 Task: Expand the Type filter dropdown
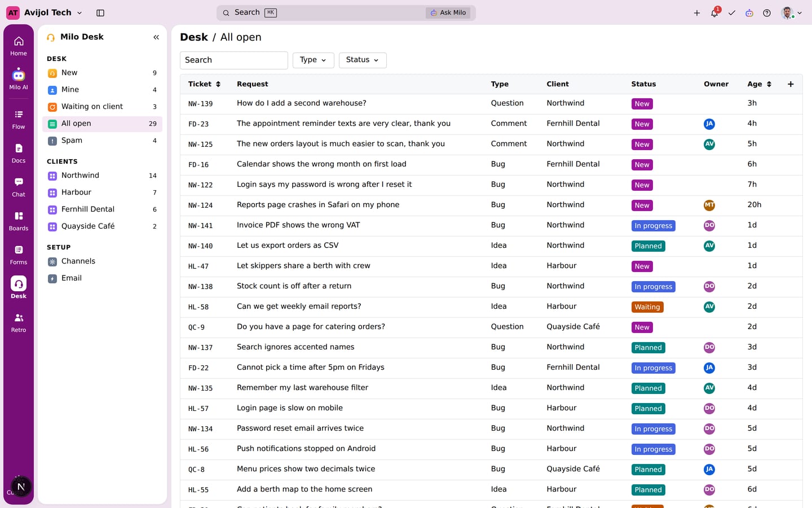pyautogui.click(x=314, y=60)
